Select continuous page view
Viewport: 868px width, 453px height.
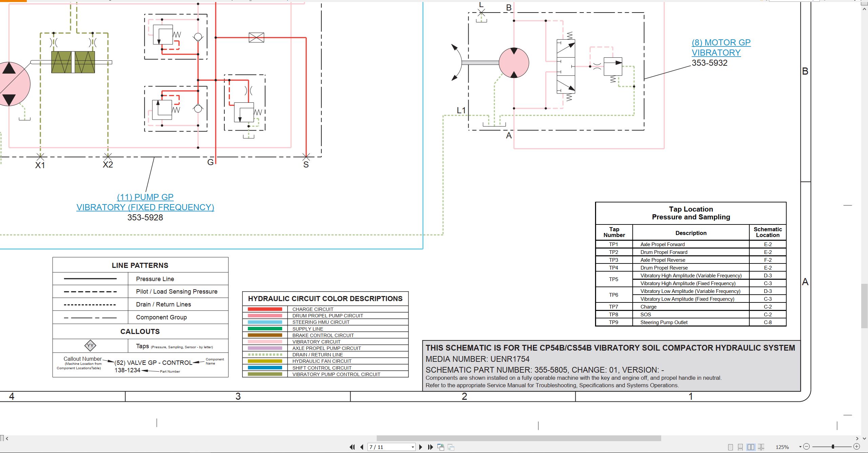pos(741,447)
